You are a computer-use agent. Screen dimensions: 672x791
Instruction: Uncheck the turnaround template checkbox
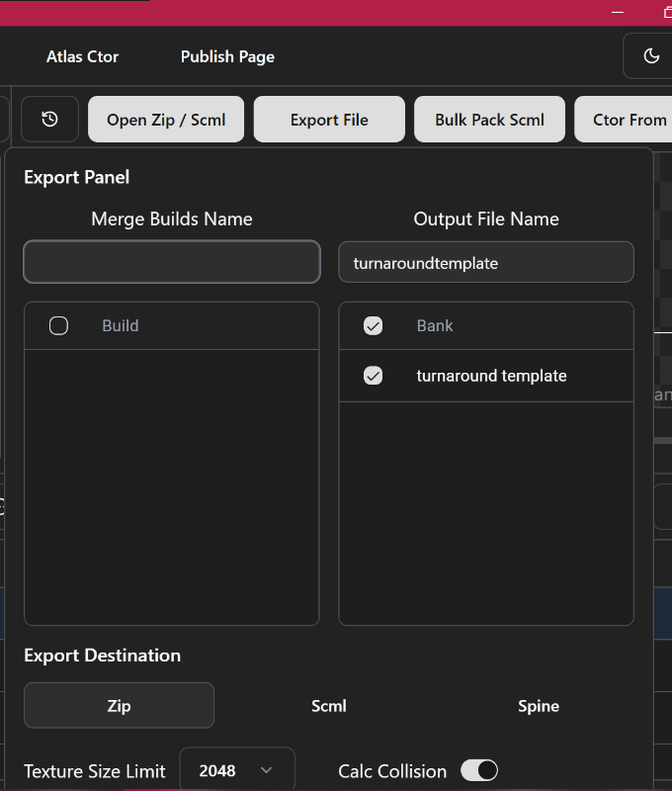373,376
